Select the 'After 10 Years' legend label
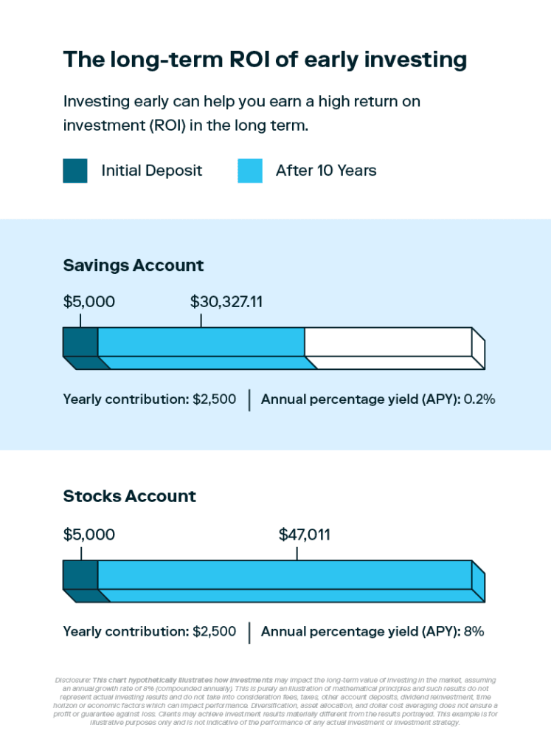 click(x=326, y=171)
